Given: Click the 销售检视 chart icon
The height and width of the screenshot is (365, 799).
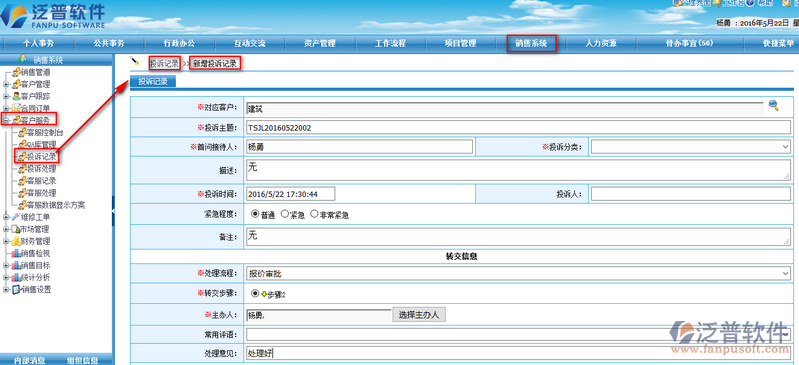Looking at the screenshot, I should 16,253.
